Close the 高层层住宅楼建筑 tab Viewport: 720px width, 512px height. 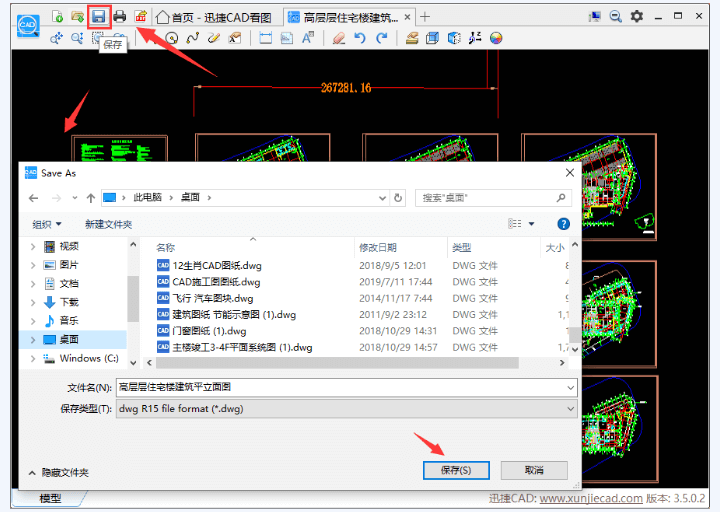(x=407, y=17)
